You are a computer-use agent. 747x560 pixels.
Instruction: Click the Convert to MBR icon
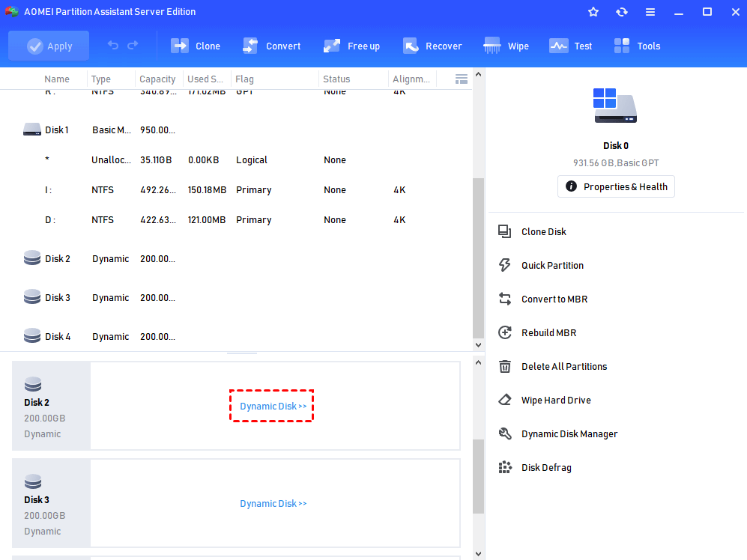(x=504, y=299)
